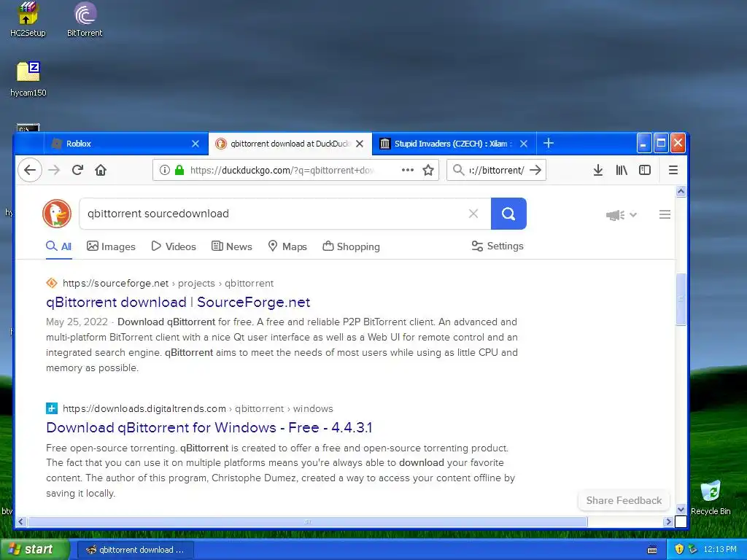The height and width of the screenshot is (560, 747).
Task: Open the Firefox library icon
Action: pos(622,170)
